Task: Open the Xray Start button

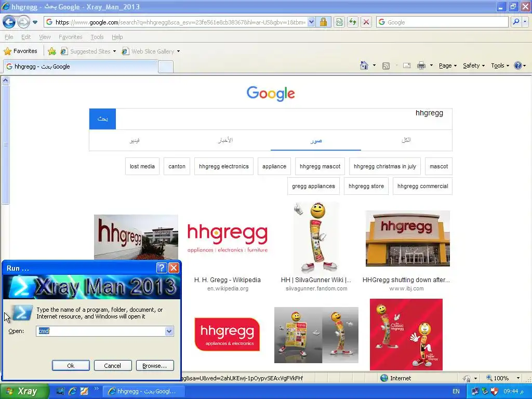Action: (x=24, y=391)
